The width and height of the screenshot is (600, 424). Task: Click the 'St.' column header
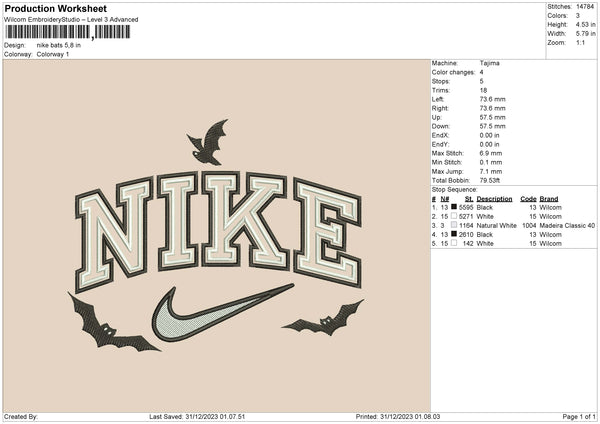(x=469, y=199)
